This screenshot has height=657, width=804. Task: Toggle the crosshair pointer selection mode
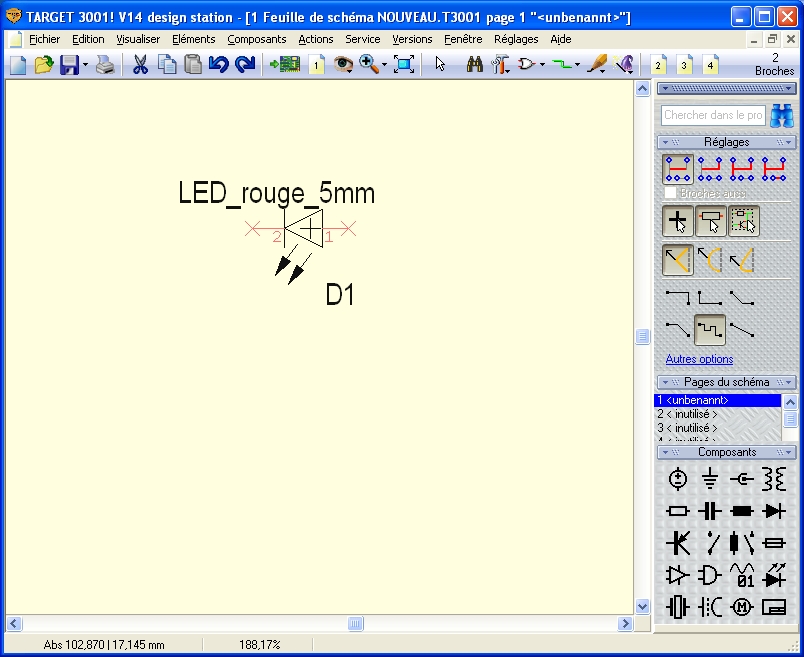678,221
